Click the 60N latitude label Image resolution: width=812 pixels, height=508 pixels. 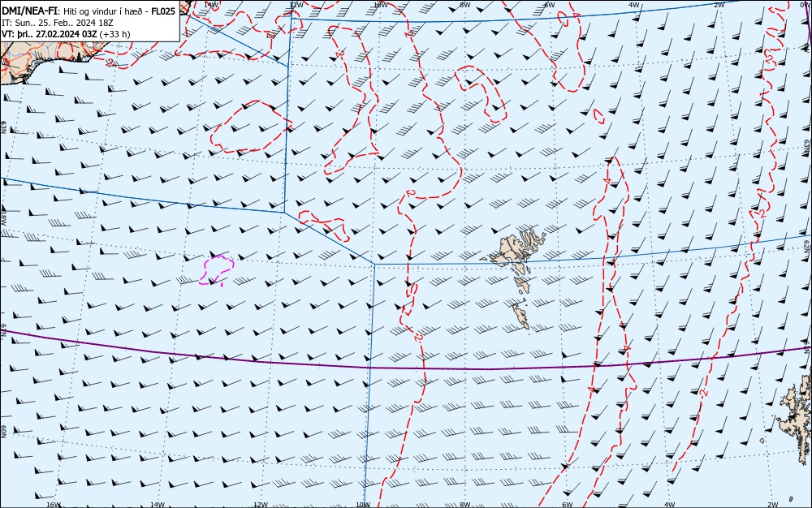[3, 432]
